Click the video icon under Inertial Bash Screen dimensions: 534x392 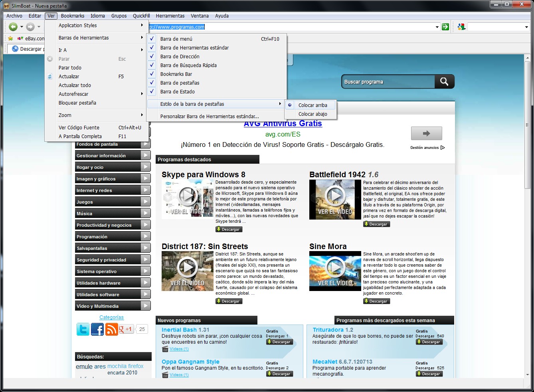(x=165, y=349)
